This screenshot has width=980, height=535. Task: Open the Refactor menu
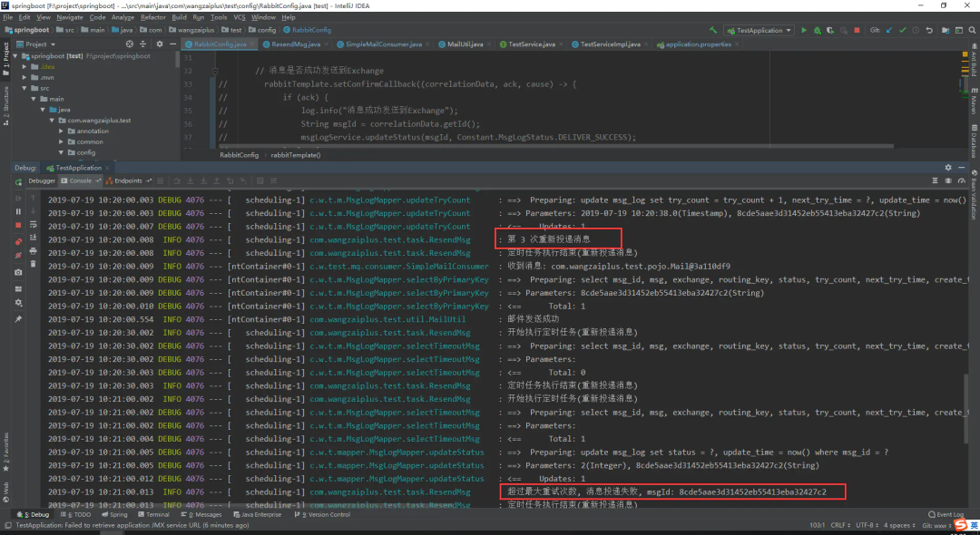pos(152,17)
